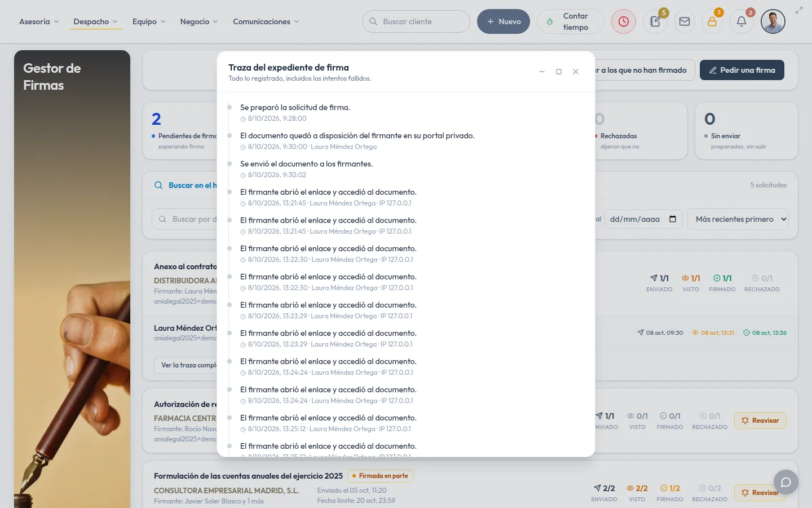Viewport: 812px width, 508px height.
Task: Click the Buscar cliente search field
Action: (416, 21)
